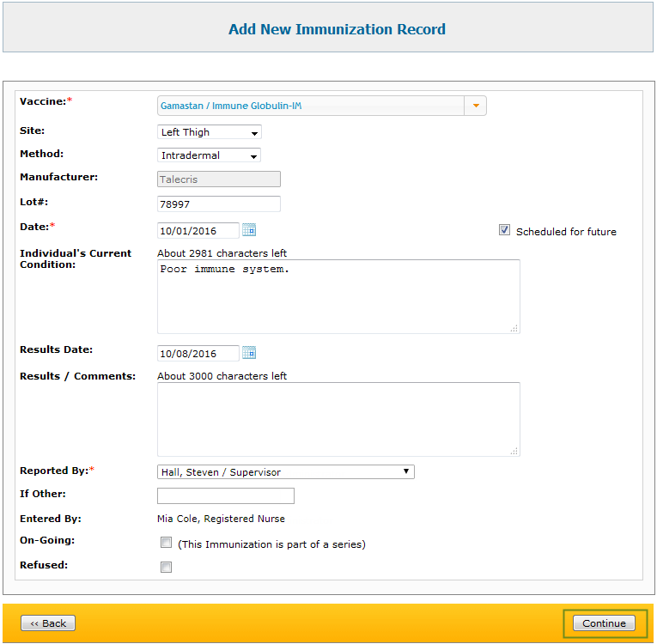Viewport: 657px width, 644px height.
Task: Click the 'Scheduled for future' label text
Action: point(566,232)
